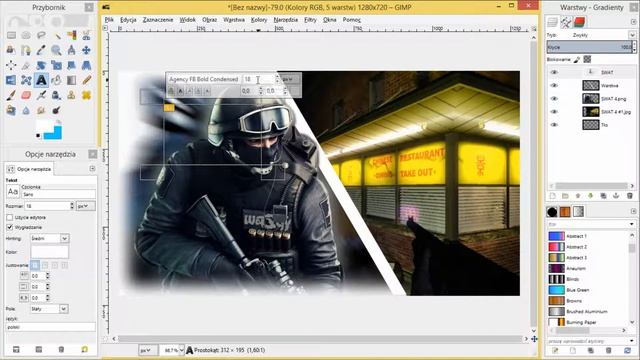Select the Free Select lasso tool
The height and width of the screenshot is (360, 640).
point(41,36)
